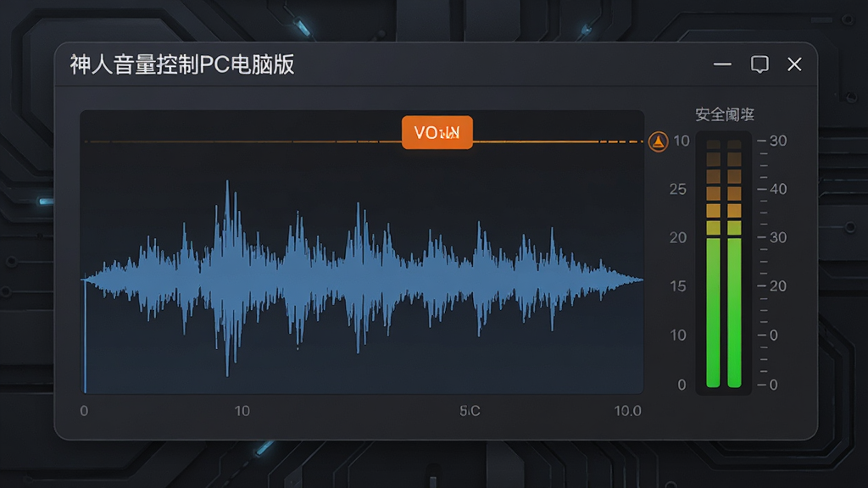Click the 25 value on the left meter scale
This screenshot has width=868, height=488.
pos(678,189)
